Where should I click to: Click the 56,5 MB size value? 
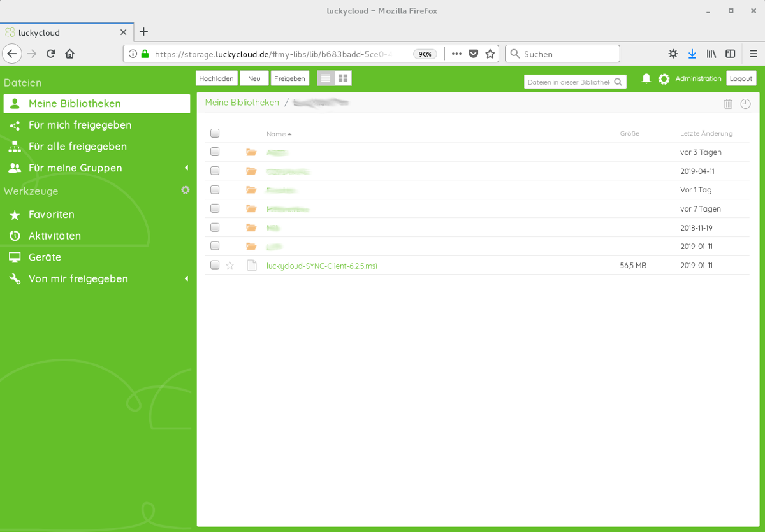pos(633,266)
